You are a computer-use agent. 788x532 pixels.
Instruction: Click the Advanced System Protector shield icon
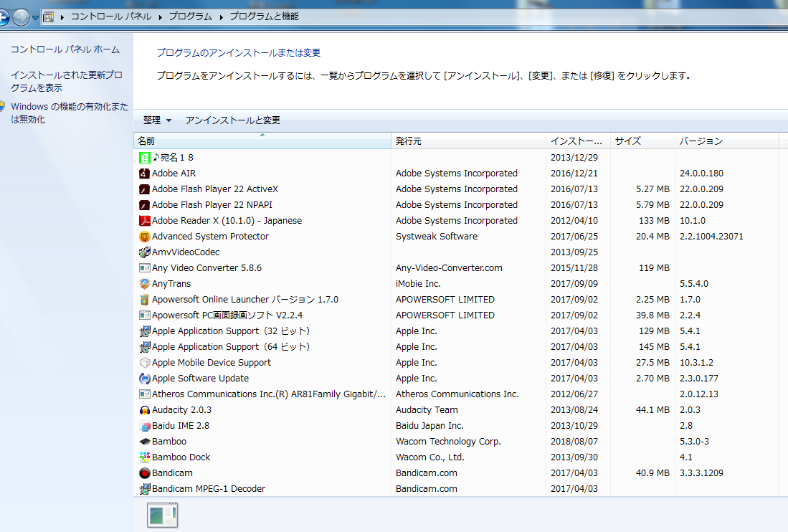[144, 237]
